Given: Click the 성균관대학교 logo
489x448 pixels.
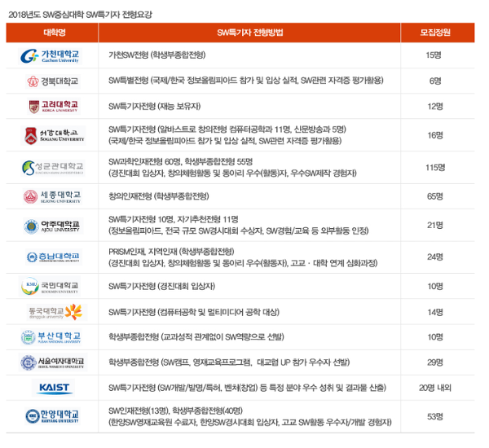Looking at the screenshot, I should [53, 168].
